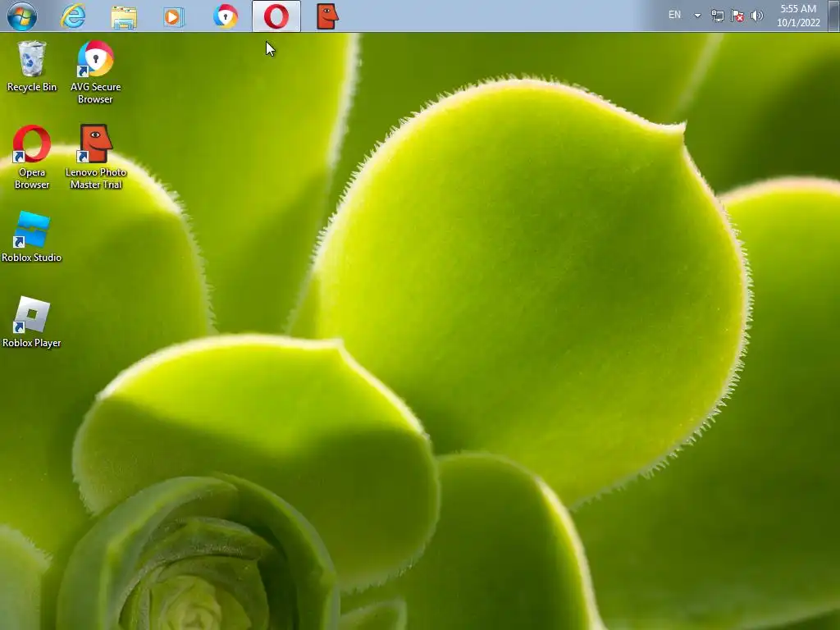Open Lenovo Photo Master taskbar icon
840x630 pixels.
click(x=327, y=16)
